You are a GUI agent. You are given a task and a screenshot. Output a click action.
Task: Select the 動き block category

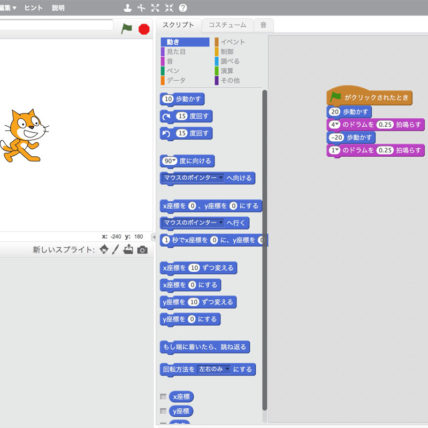click(x=185, y=42)
